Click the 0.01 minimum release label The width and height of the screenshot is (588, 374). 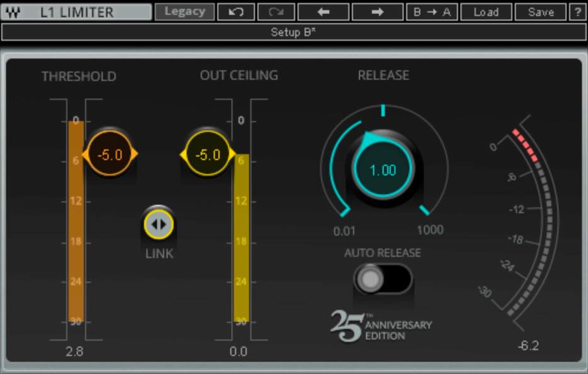click(x=344, y=230)
